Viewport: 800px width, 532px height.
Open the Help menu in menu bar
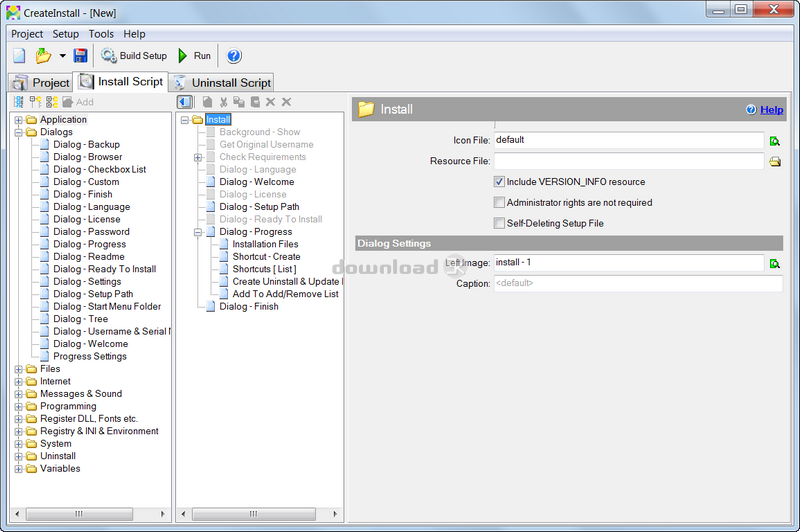(134, 34)
